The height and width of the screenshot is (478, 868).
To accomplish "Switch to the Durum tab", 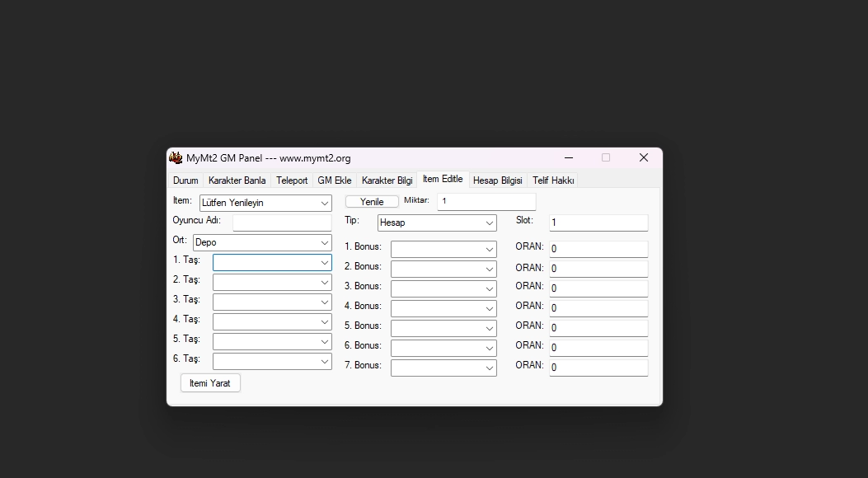I will (x=185, y=180).
